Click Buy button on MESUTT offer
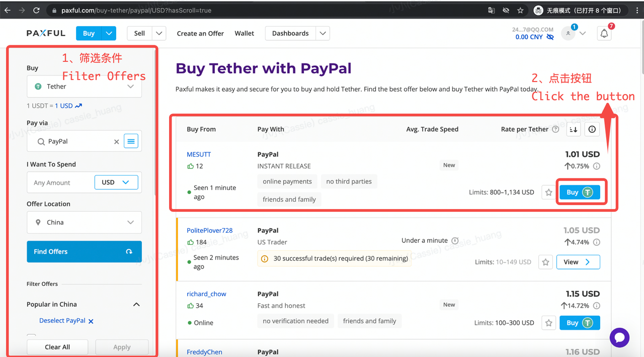644x357 pixels. coord(580,192)
